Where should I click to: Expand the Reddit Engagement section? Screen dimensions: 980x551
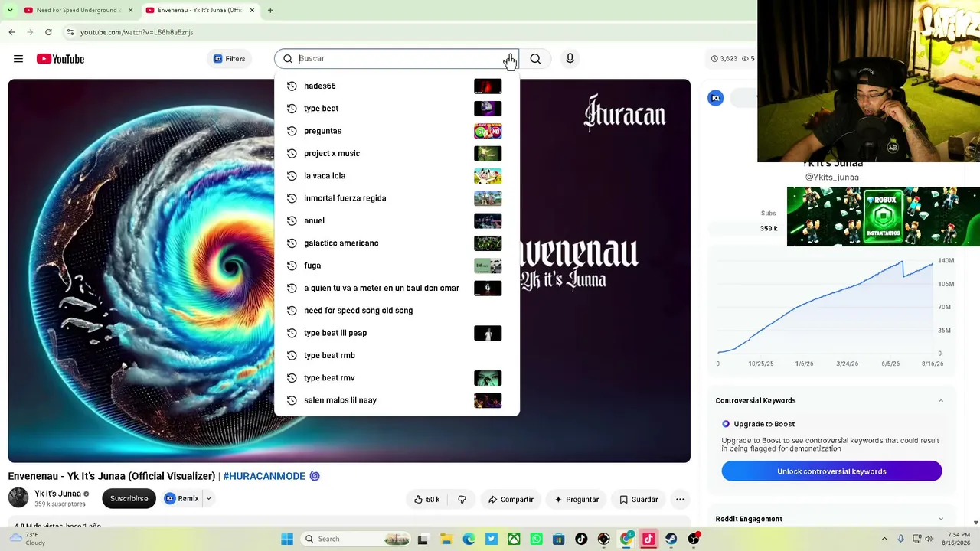click(941, 519)
